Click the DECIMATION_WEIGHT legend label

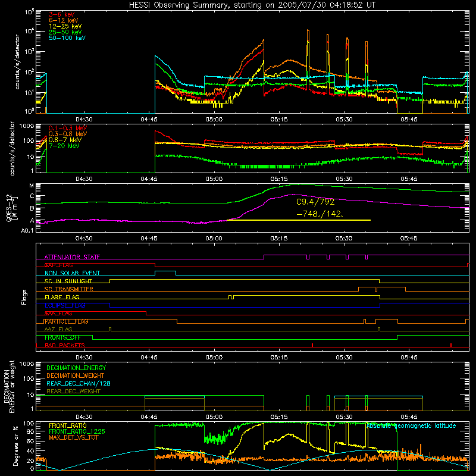point(76,375)
